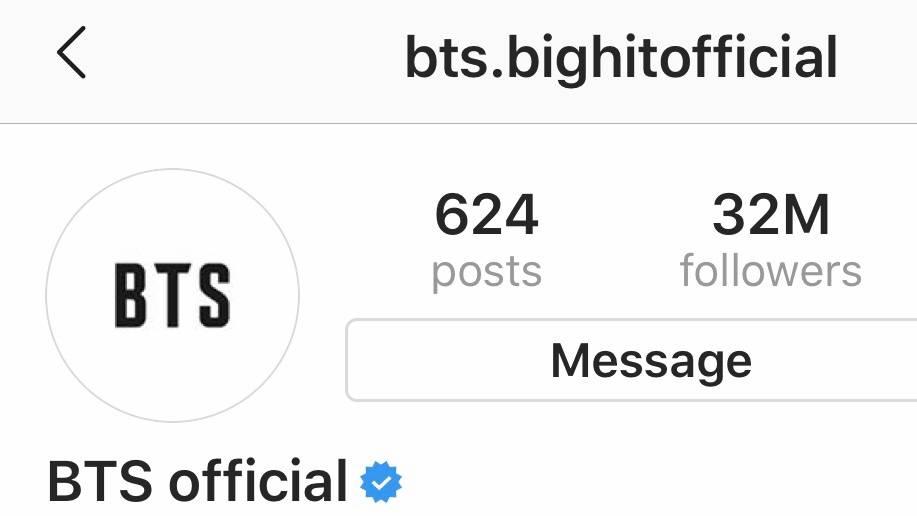
Task: Tap the checkmark beside BTS official
Action: tap(381, 481)
